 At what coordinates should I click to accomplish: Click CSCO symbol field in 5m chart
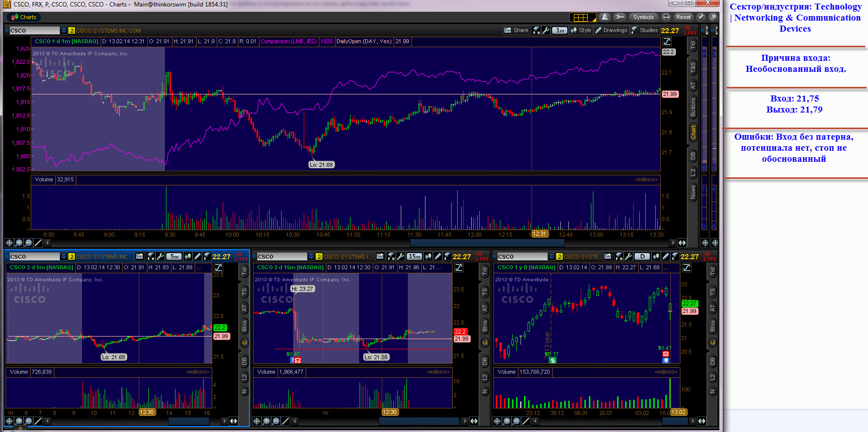[35, 257]
